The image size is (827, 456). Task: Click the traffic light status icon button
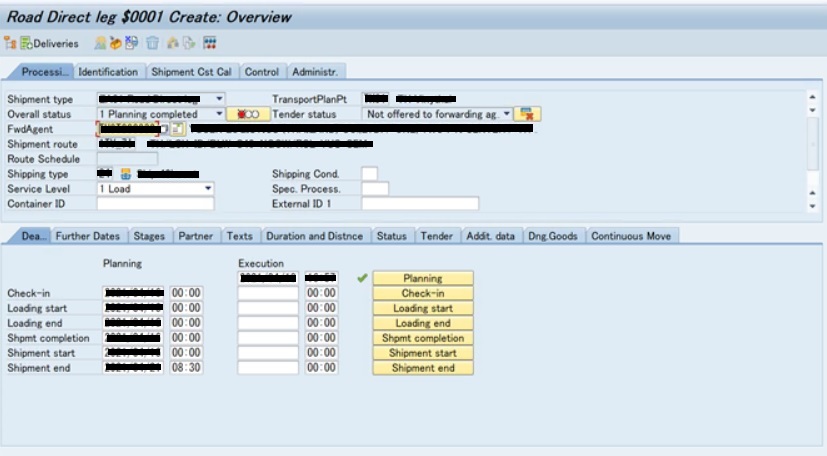tap(249, 115)
